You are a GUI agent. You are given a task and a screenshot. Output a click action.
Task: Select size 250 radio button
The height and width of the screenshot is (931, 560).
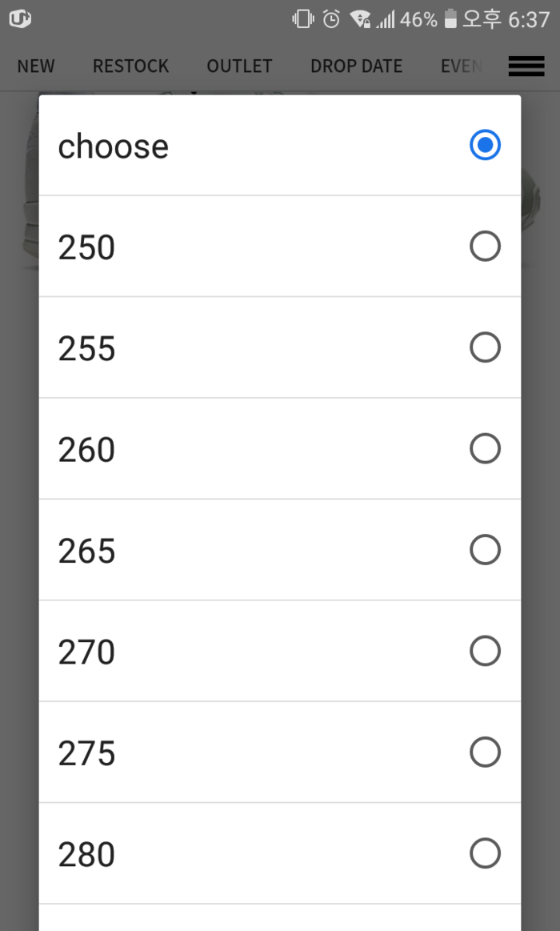point(485,247)
